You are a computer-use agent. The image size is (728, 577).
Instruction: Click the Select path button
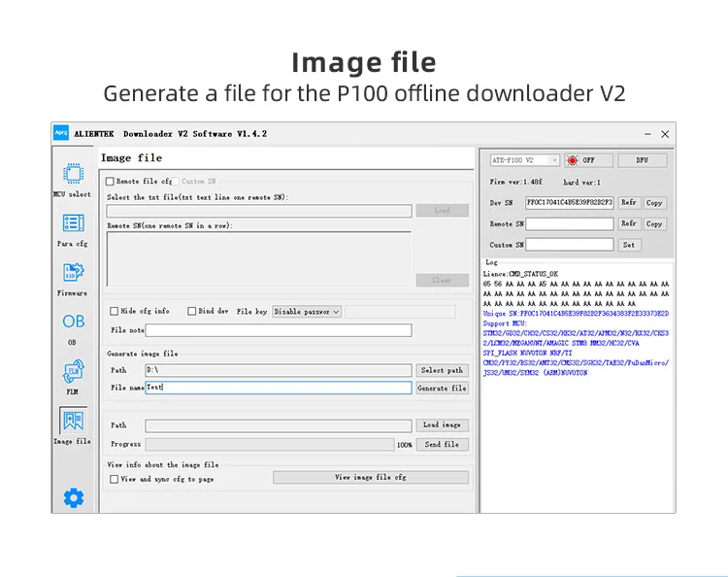coord(442,370)
